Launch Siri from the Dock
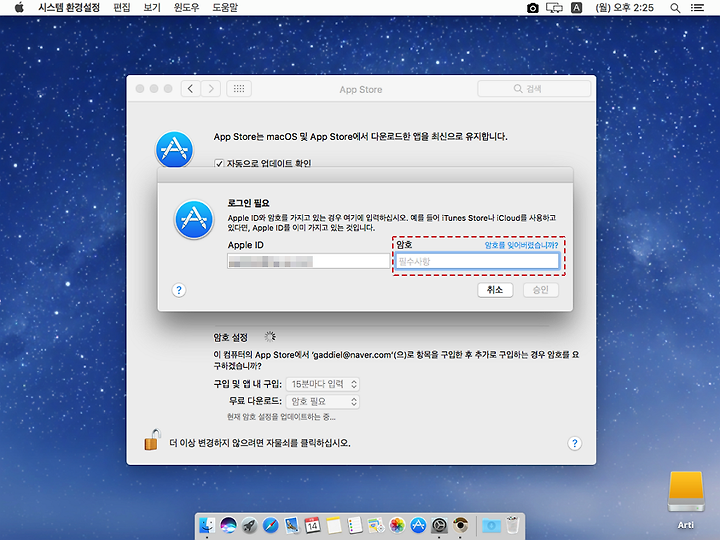 [x=228, y=525]
